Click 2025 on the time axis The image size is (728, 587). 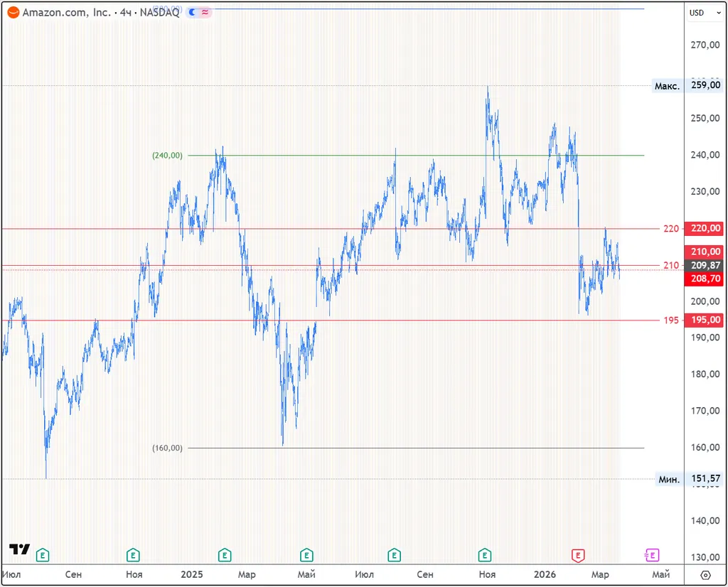click(x=192, y=574)
